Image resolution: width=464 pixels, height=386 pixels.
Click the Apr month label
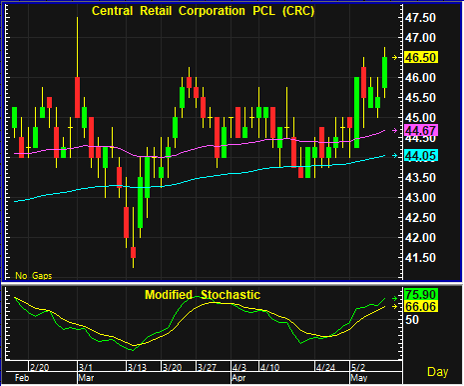point(239,378)
